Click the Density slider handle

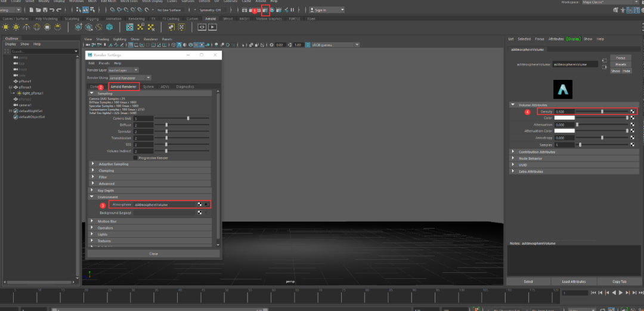point(602,111)
